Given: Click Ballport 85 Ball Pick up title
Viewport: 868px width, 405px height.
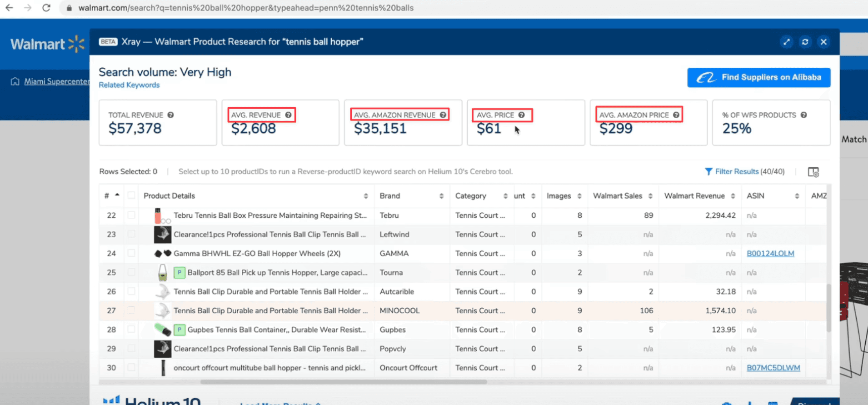Looking at the screenshot, I should (277, 272).
